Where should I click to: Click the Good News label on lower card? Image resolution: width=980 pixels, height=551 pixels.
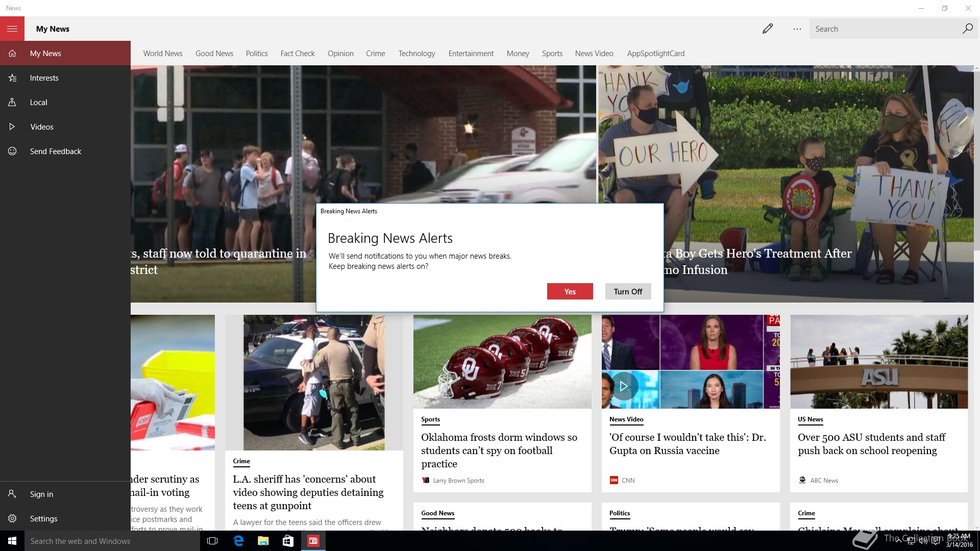(437, 513)
